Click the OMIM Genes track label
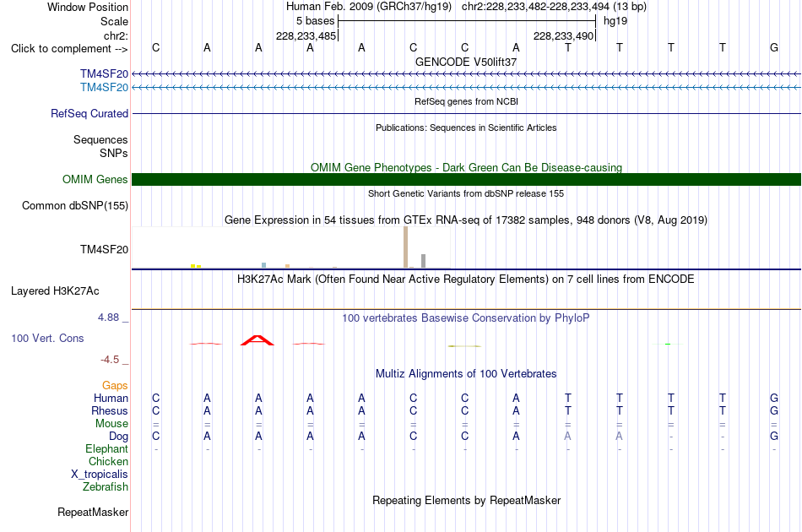 (95, 180)
